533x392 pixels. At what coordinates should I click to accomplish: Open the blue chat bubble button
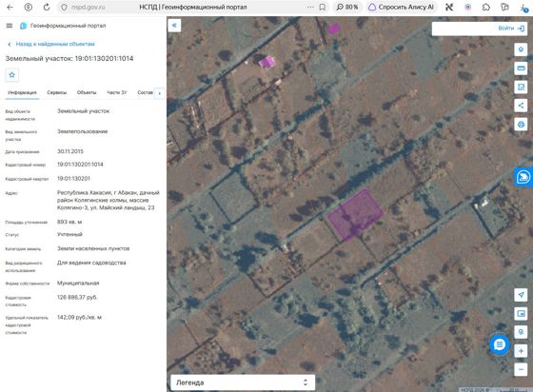pos(500,344)
